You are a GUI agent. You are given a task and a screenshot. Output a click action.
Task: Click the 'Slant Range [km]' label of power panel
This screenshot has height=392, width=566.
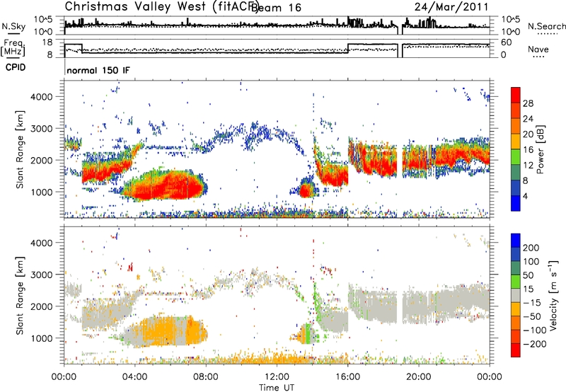(x=20, y=149)
